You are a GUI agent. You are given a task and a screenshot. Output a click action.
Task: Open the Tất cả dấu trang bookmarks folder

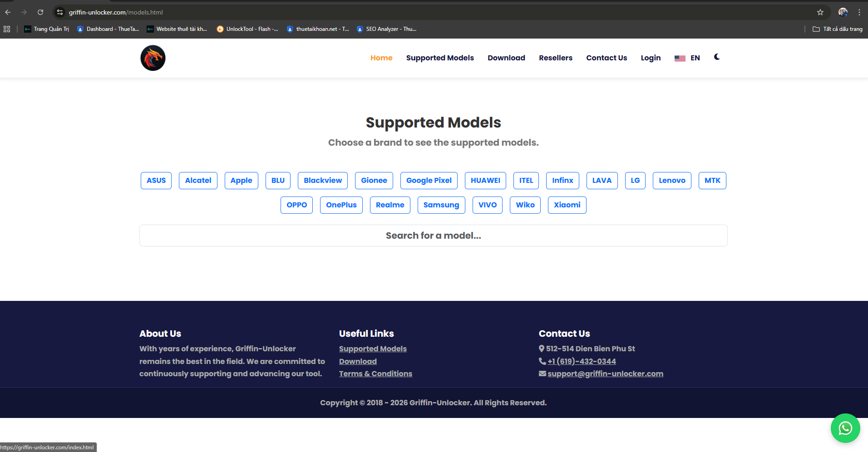pos(838,29)
